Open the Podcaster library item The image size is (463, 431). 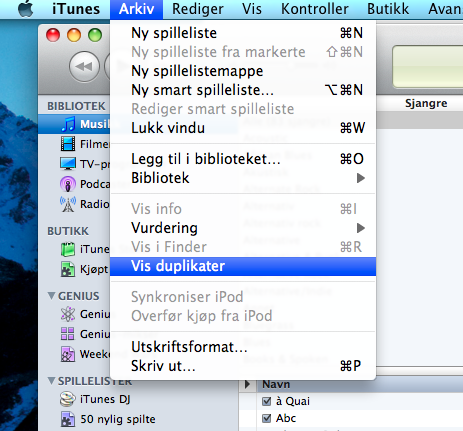pos(85,184)
